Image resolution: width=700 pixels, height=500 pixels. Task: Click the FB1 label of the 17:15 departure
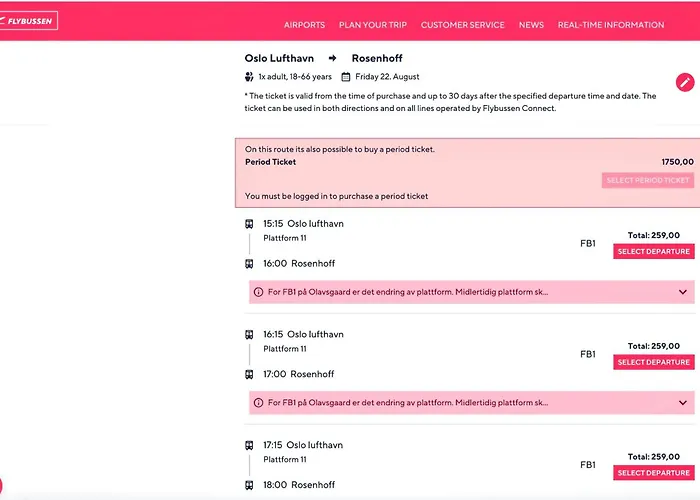tap(588, 465)
